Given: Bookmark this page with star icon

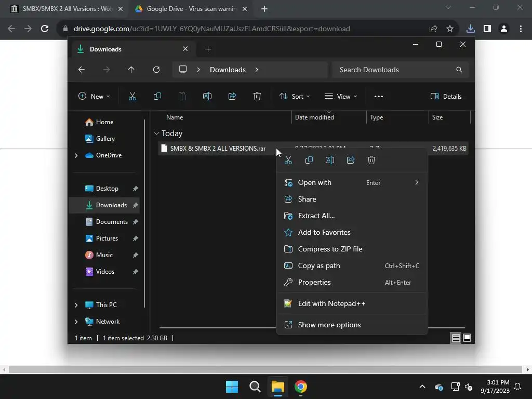Looking at the screenshot, I should coord(450,29).
